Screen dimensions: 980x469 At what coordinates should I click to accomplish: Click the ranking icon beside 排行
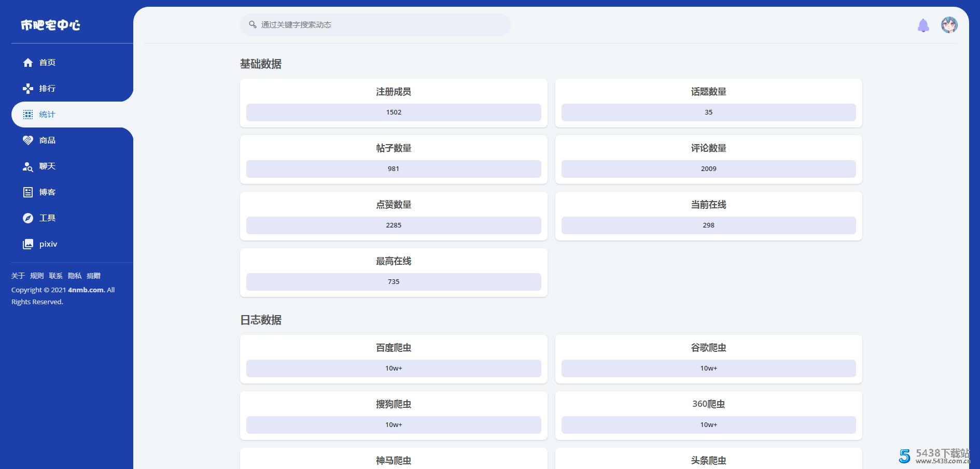(x=28, y=89)
